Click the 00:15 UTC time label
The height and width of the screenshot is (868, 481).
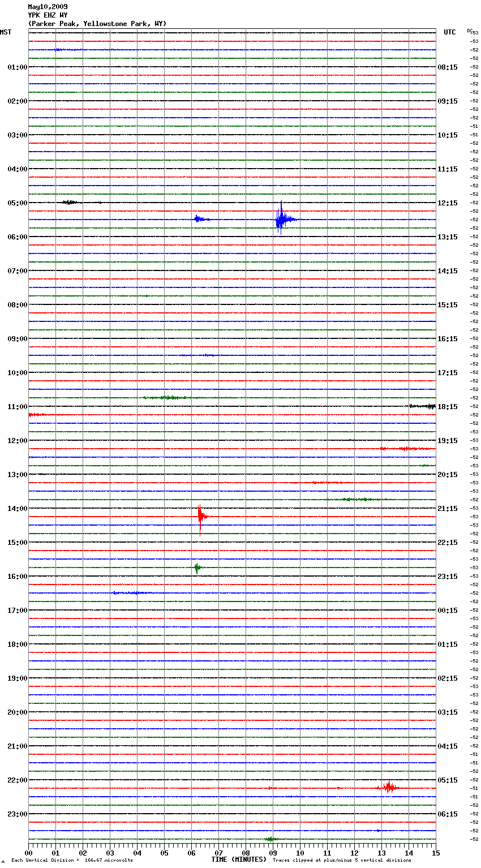(448, 611)
